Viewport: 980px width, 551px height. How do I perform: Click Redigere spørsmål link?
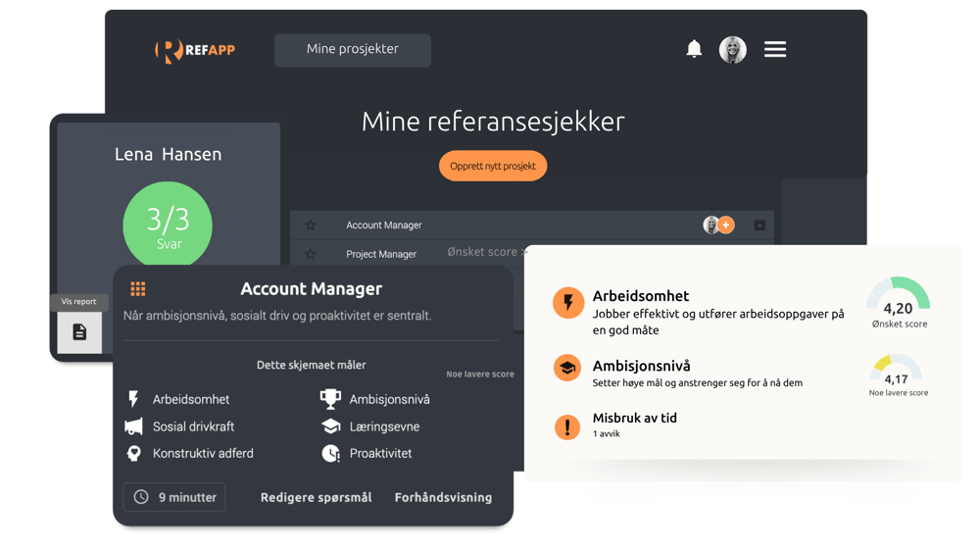coord(316,497)
